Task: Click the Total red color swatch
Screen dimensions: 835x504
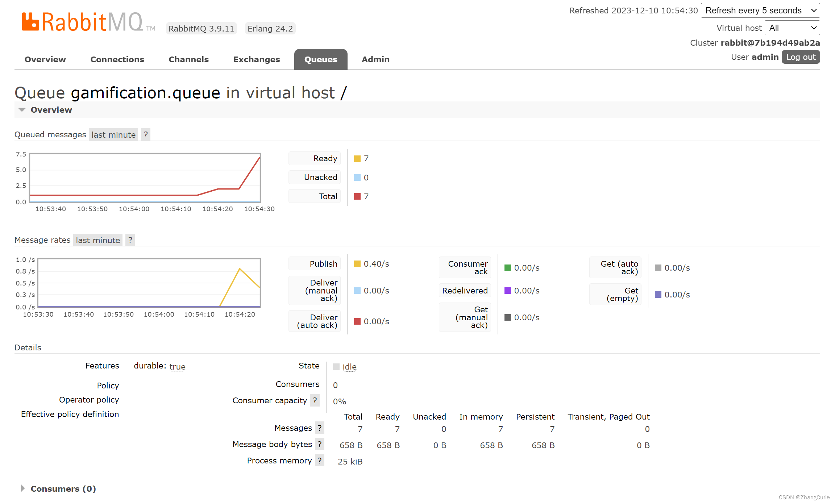Action: (x=357, y=196)
